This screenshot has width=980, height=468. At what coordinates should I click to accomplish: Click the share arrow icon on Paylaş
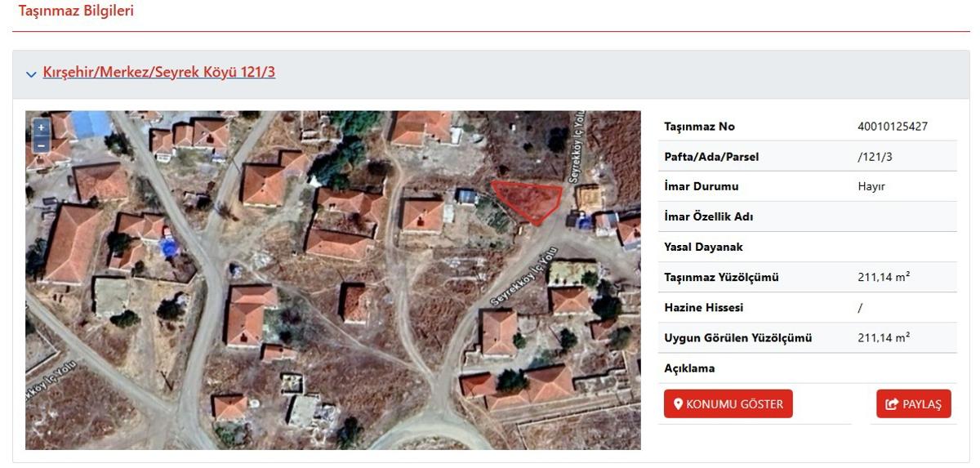pyautogui.click(x=892, y=404)
